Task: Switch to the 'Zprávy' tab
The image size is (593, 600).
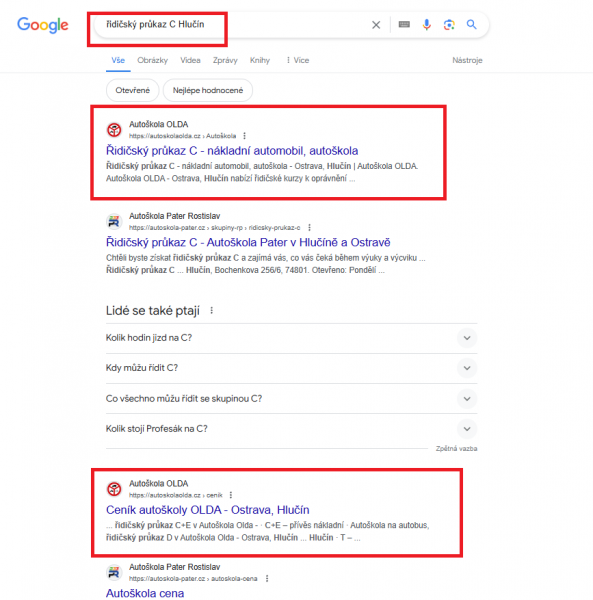Action: coord(225,60)
